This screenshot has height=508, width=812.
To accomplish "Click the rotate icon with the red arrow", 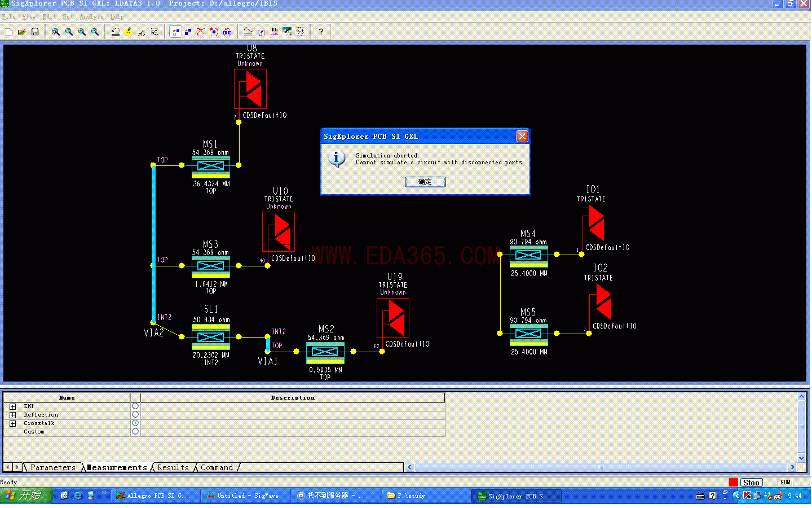I will click(x=214, y=32).
